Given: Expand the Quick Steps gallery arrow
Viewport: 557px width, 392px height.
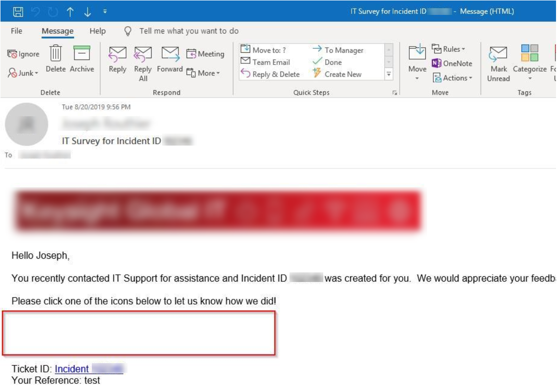Looking at the screenshot, I should pyautogui.click(x=389, y=74).
